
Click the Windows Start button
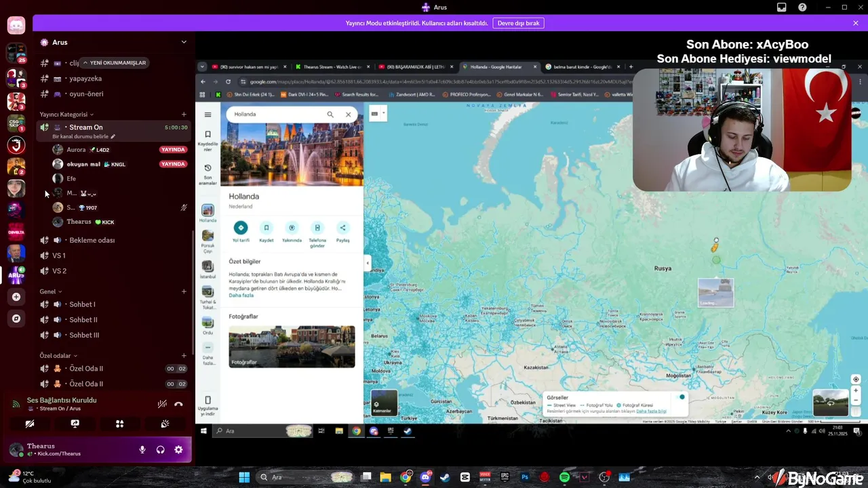(x=244, y=477)
